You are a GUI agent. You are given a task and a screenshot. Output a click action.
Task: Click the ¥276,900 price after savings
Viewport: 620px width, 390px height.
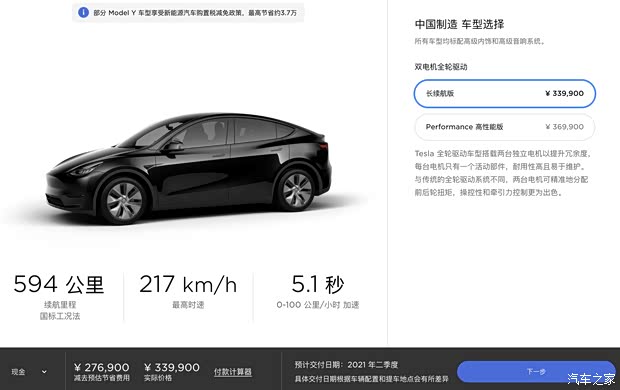pyautogui.click(x=102, y=372)
